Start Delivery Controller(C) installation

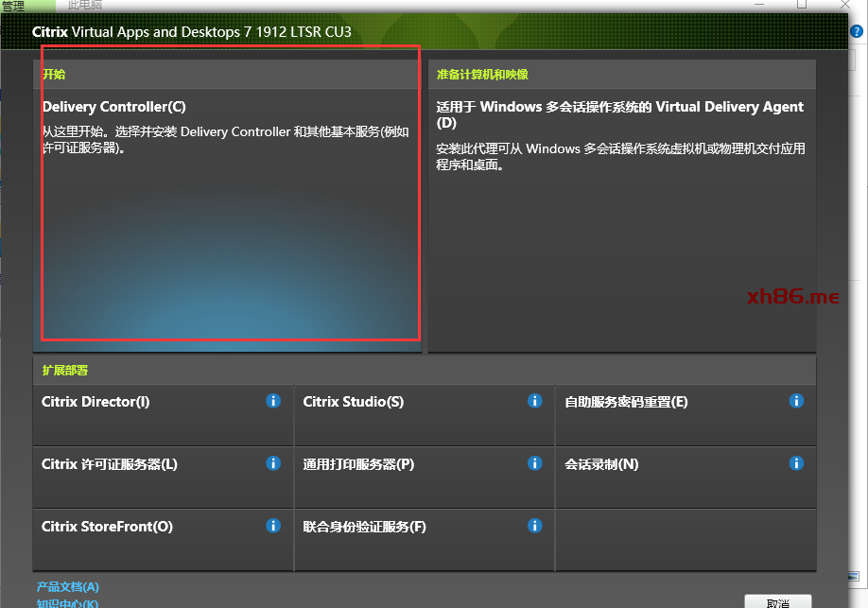tap(227, 219)
